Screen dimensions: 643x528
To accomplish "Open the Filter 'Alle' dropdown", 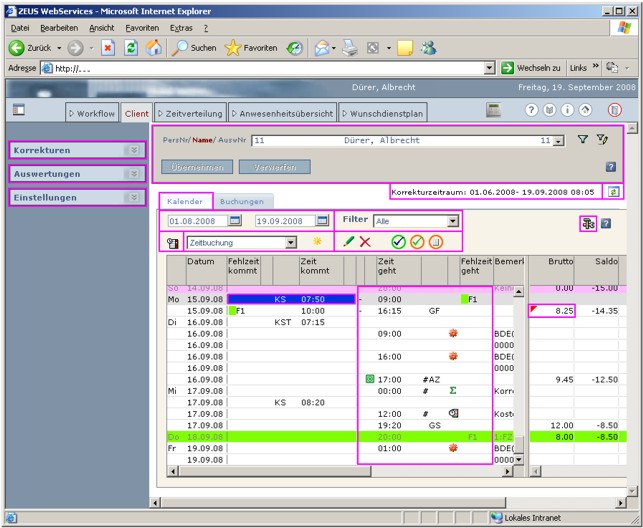I will click(x=453, y=221).
